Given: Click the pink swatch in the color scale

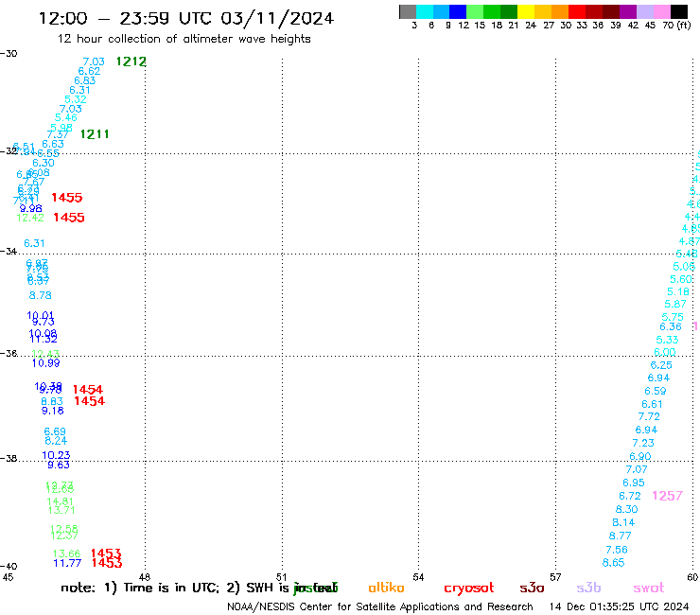Looking at the screenshot, I should coord(662,12).
